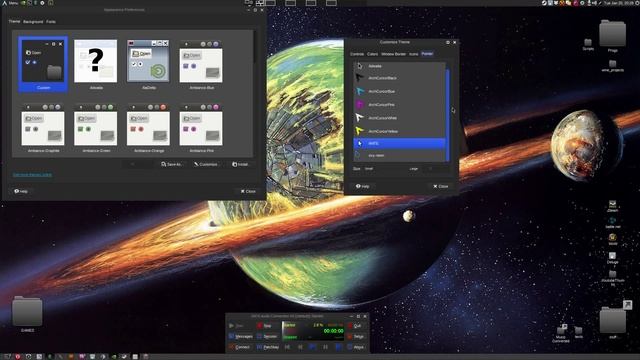Select the Ambiance Blue theme

point(201,64)
